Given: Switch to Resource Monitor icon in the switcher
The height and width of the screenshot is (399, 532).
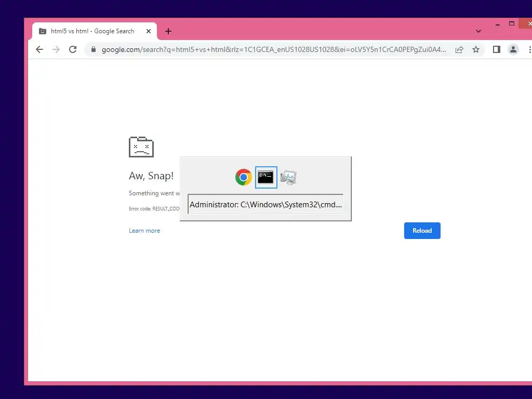Looking at the screenshot, I should tap(288, 178).
